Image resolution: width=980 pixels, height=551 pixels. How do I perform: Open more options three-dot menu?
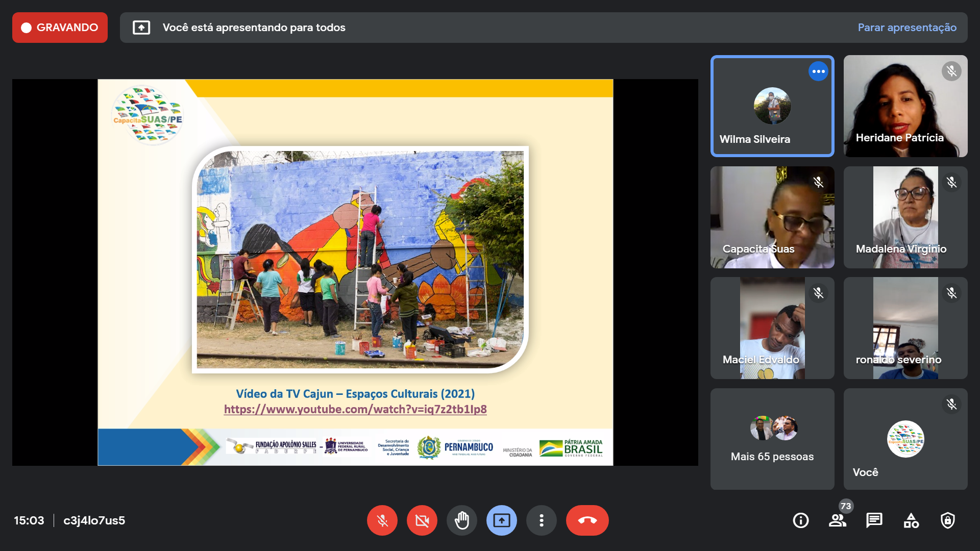[541, 520]
